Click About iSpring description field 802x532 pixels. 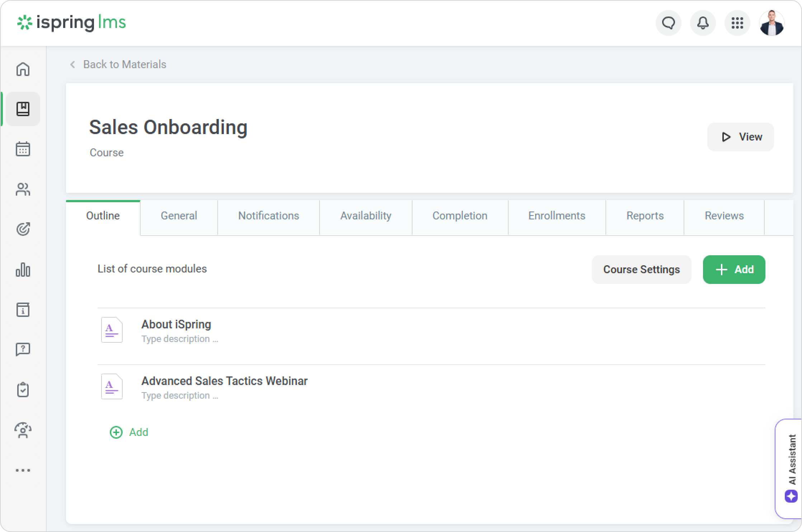click(x=180, y=339)
